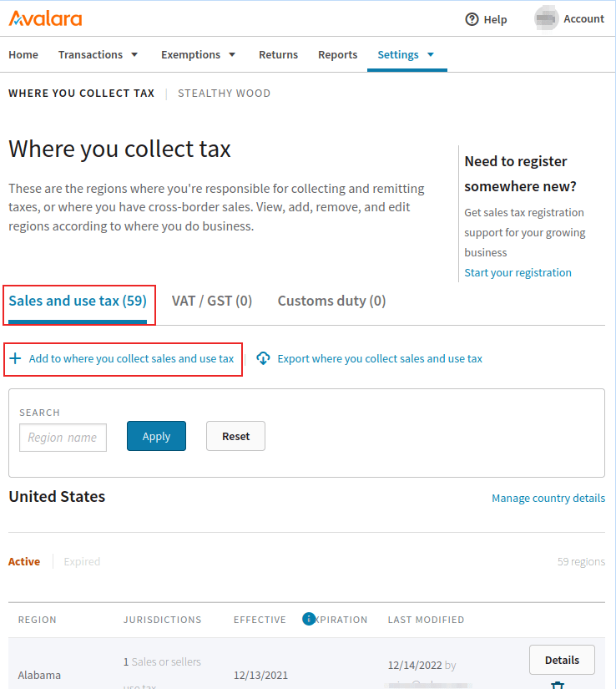
Task: Expand the Transactions dropdown
Action: [98, 53]
